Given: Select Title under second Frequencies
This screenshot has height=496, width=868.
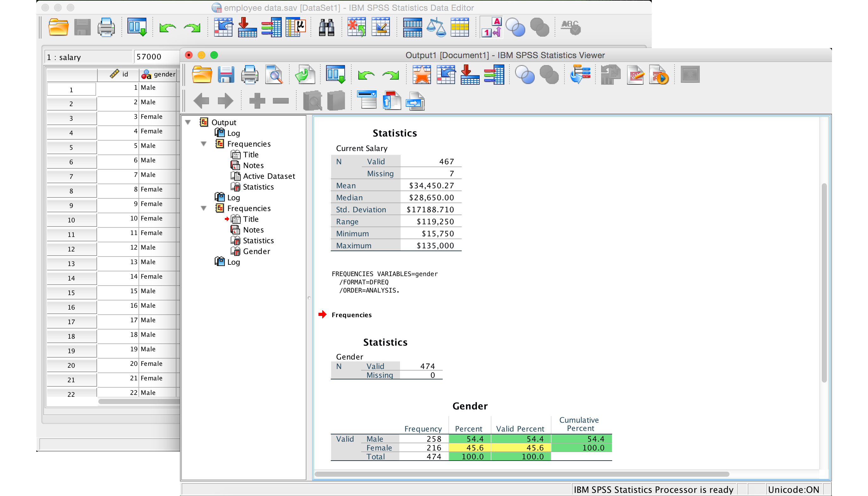Looking at the screenshot, I should coord(250,219).
